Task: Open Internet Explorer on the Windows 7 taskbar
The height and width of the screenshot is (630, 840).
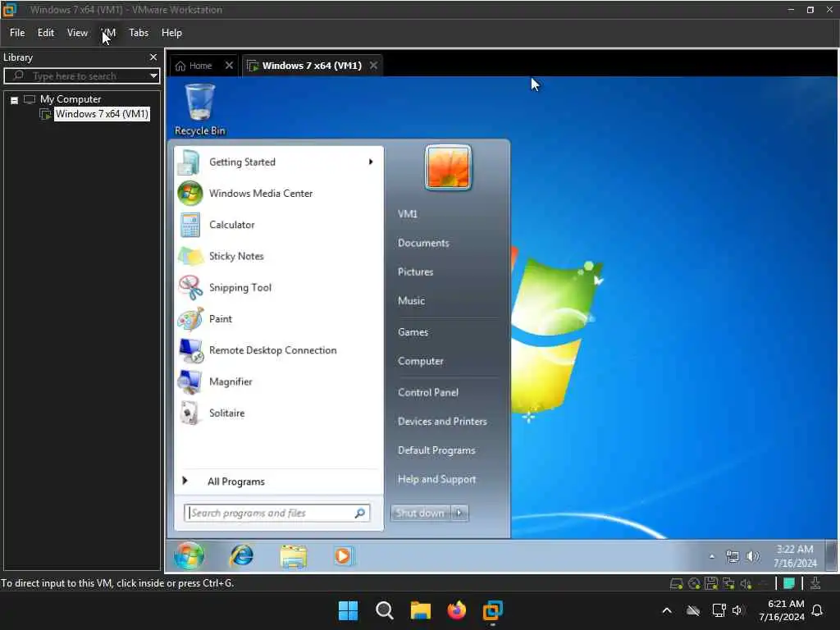Action: click(241, 555)
